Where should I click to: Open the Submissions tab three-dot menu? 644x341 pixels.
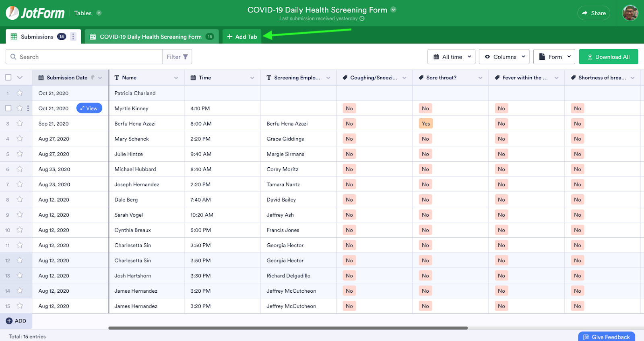73,37
